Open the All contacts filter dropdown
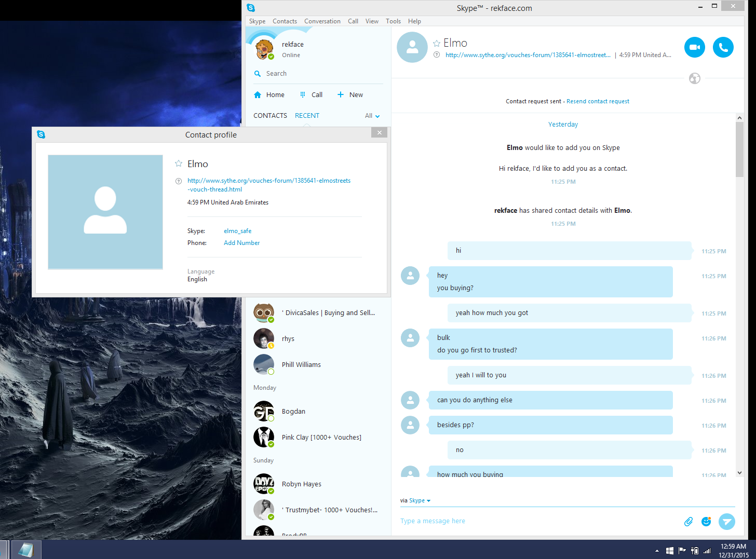Image resolution: width=756 pixels, height=559 pixels. [x=372, y=116]
